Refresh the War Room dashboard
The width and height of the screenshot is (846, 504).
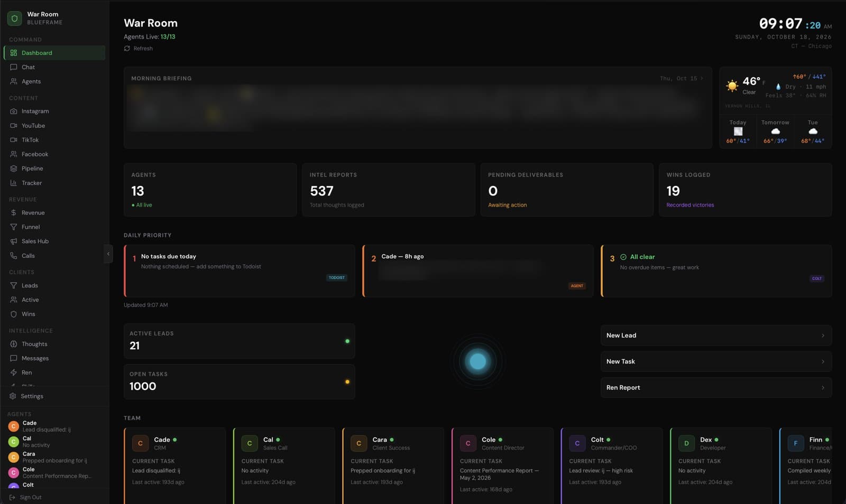(x=139, y=49)
